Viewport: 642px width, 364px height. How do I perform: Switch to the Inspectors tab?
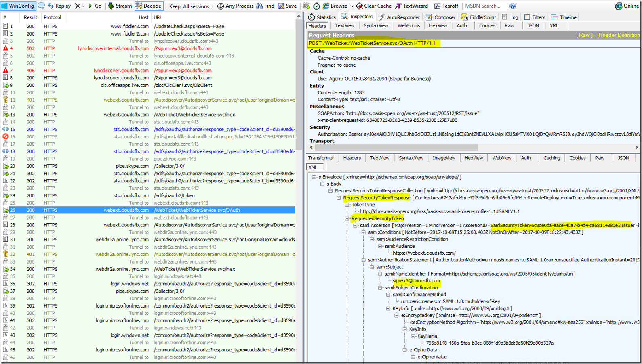(357, 17)
